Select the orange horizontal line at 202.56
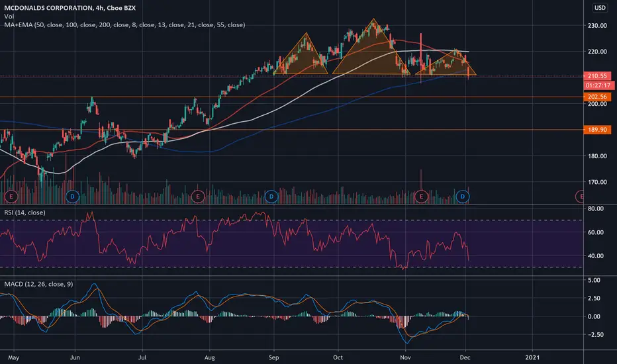 (x=291, y=97)
